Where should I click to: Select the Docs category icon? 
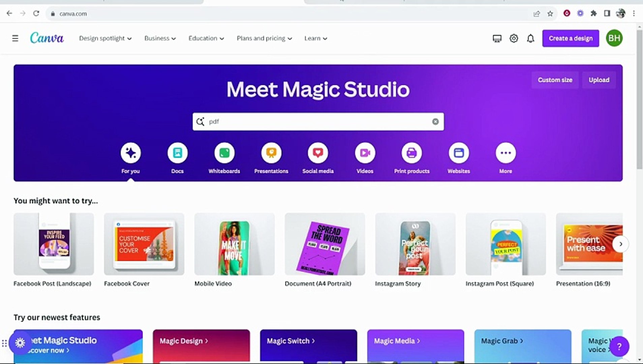(x=177, y=153)
